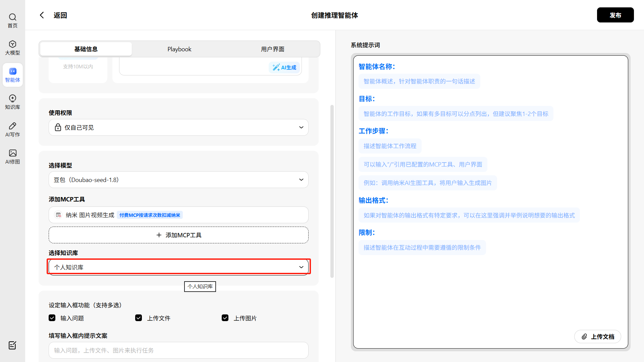Open the 知识库 sidebar icon

[x=12, y=99]
